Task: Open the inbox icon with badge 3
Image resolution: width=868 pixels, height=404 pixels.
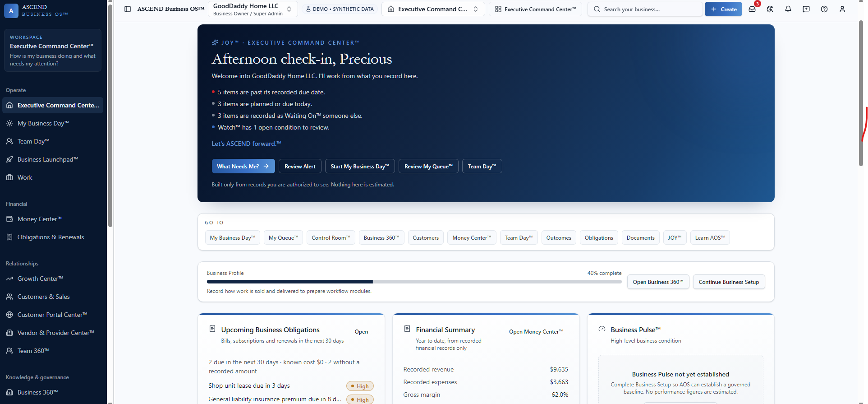Action: point(752,9)
